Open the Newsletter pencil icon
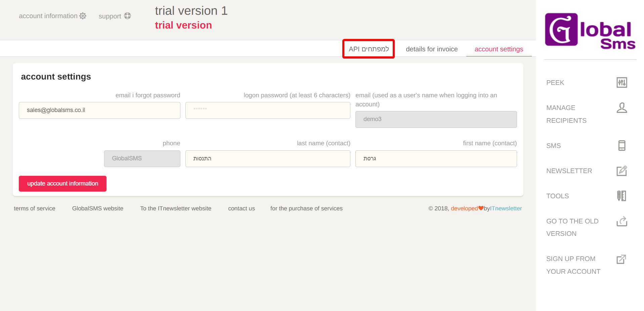Image resolution: width=644 pixels, height=311 pixels. 621,171
